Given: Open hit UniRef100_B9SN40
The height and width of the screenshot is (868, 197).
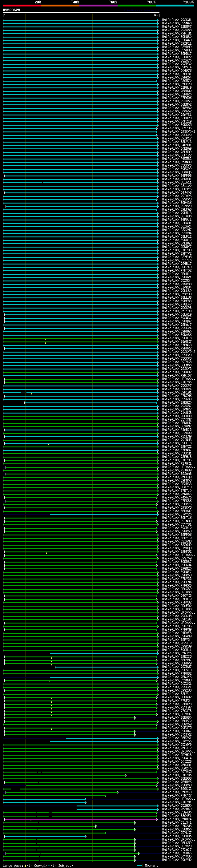Looking at the screenshot, I should (177, 23).
